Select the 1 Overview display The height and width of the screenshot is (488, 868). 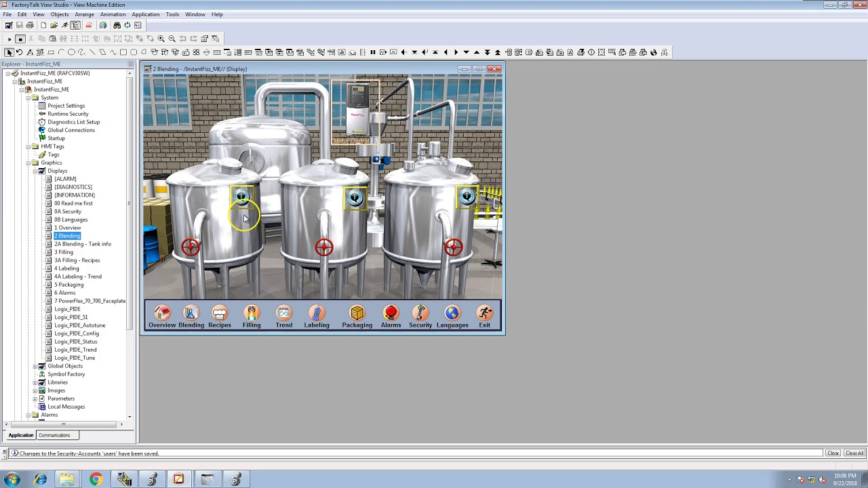[x=67, y=228]
